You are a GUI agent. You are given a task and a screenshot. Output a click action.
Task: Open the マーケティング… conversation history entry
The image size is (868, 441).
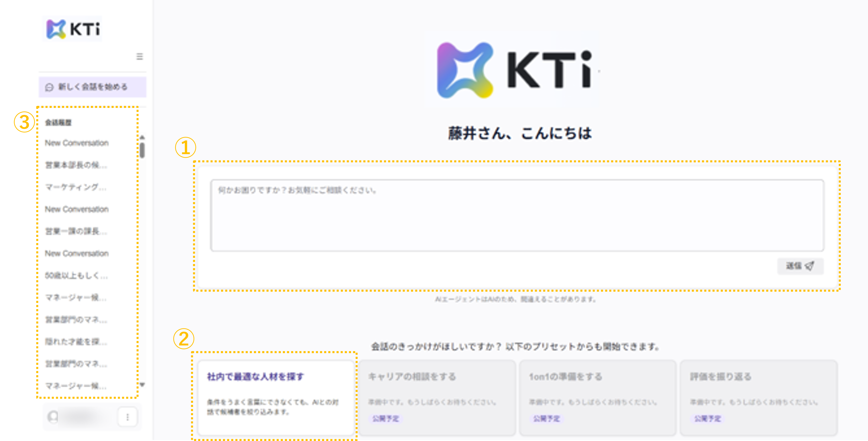(76, 187)
